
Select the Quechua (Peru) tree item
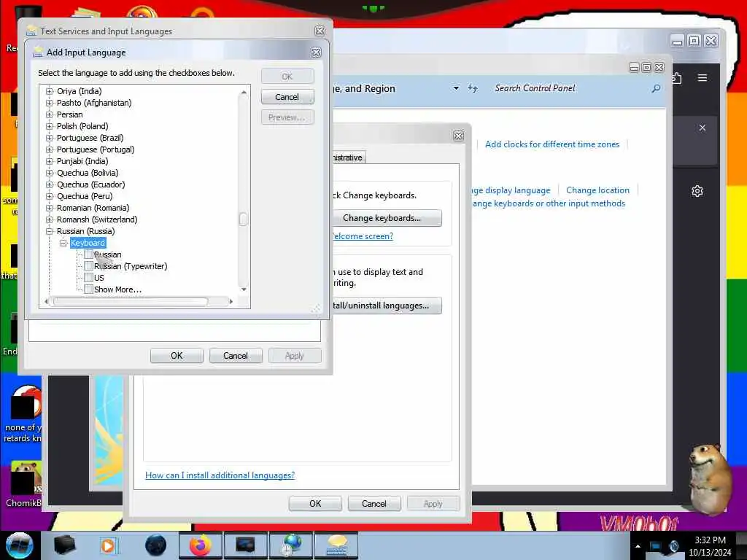coord(85,196)
